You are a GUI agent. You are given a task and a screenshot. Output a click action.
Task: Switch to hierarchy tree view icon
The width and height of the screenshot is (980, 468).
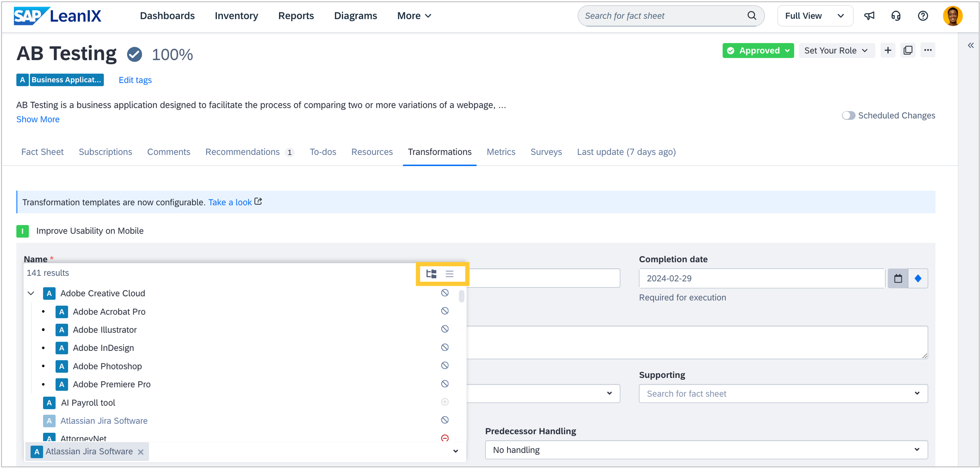pos(431,274)
